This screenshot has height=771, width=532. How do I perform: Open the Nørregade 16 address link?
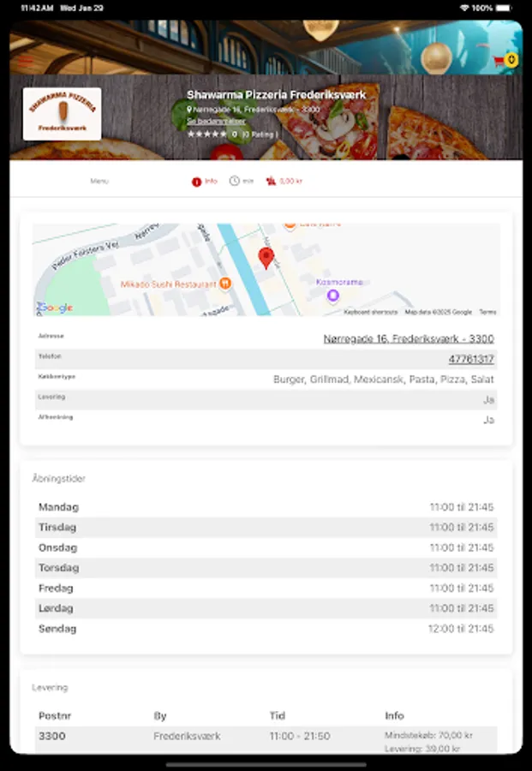[x=409, y=338]
